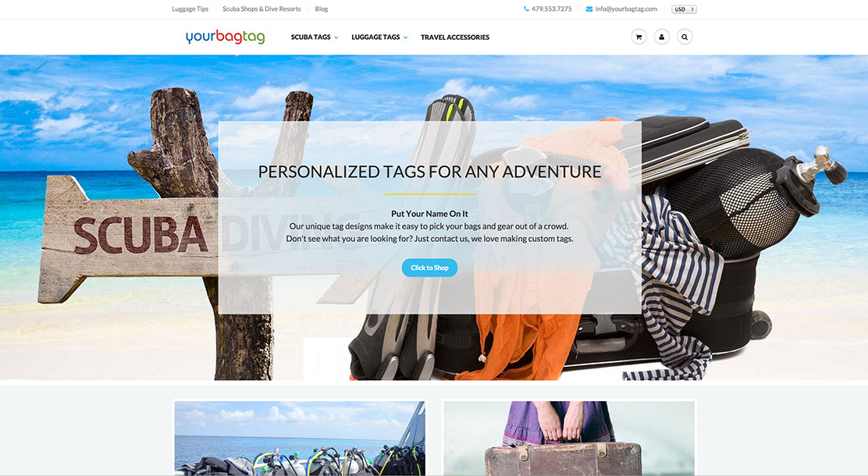Click the Click to Shop button
868x476 pixels.
[429, 268]
